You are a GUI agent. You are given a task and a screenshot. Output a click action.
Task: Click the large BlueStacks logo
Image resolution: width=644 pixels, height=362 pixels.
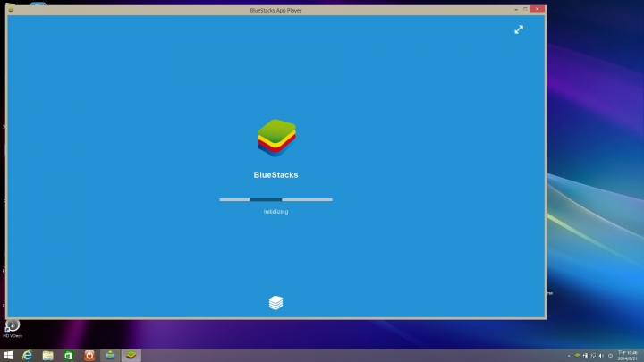pyautogui.click(x=276, y=138)
